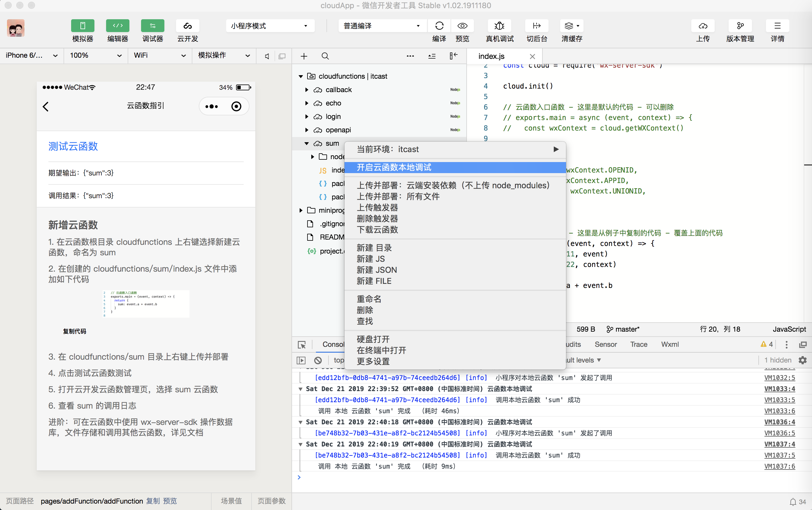Click the 场景值 status bar item
The height and width of the screenshot is (510, 812).
tap(231, 501)
